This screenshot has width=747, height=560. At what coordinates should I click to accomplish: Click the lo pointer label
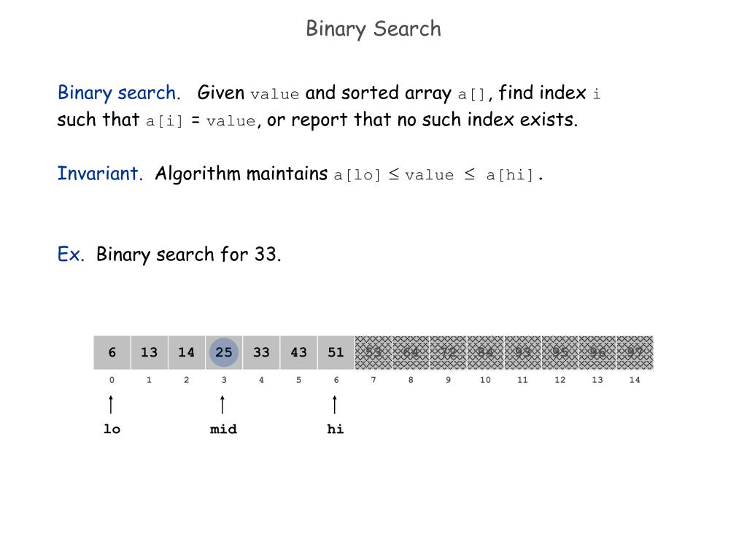tap(112, 429)
